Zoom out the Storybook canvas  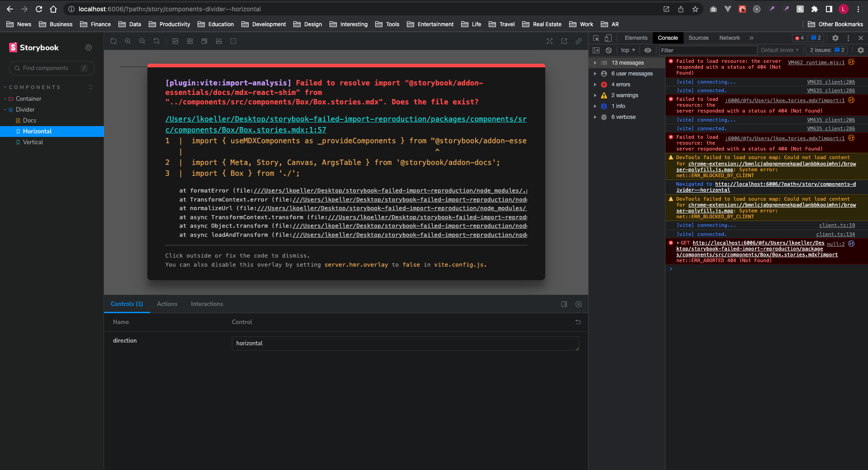pyautogui.click(x=142, y=41)
